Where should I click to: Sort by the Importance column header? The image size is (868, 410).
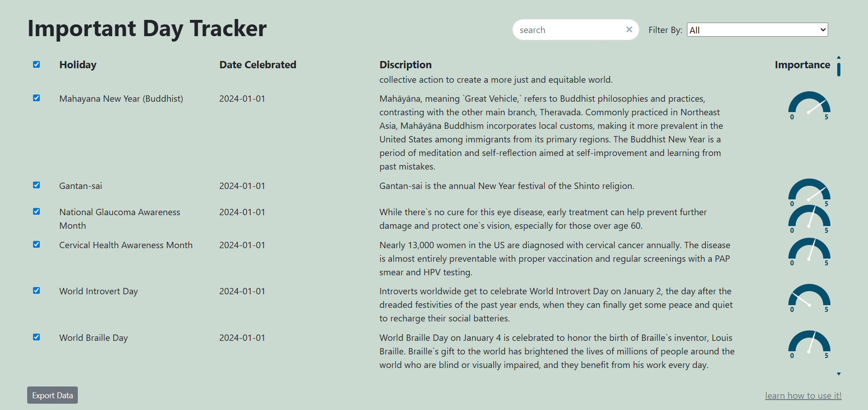coord(802,65)
